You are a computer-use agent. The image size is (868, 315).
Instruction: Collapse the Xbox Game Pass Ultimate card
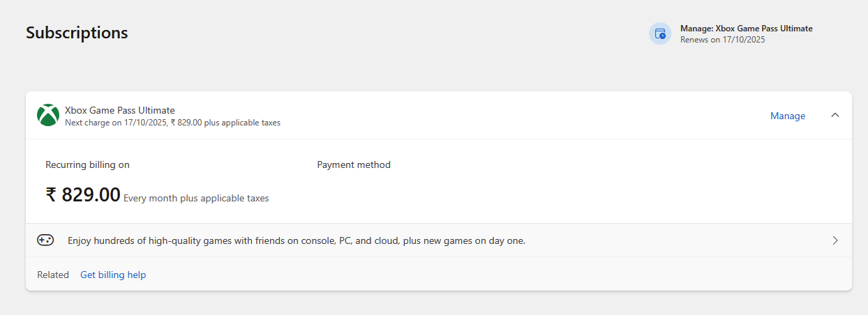tap(835, 116)
